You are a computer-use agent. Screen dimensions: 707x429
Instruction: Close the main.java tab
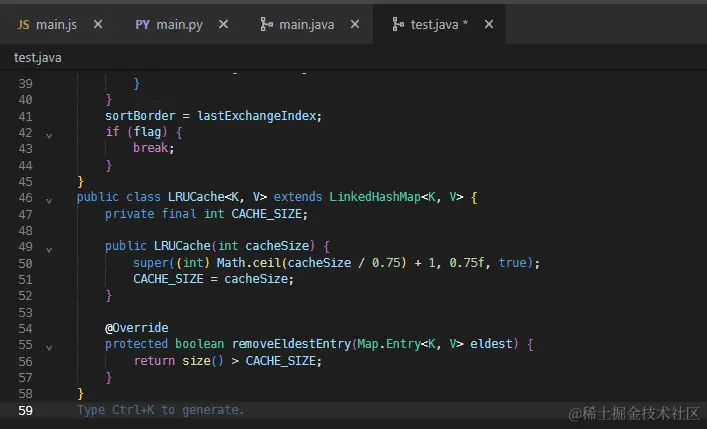[x=355, y=24]
